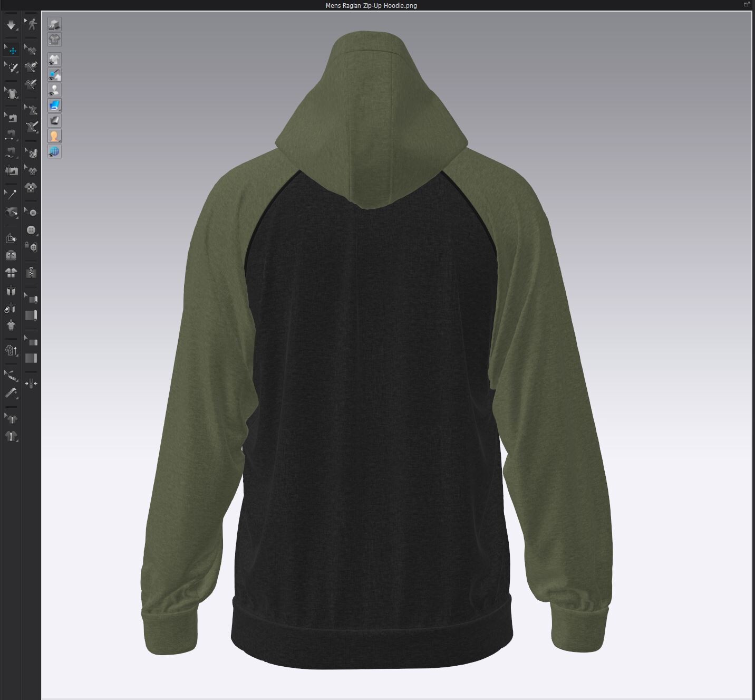Image resolution: width=755 pixels, height=700 pixels.
Task: Toggle environment globe visibility
Action: [54, 151]
